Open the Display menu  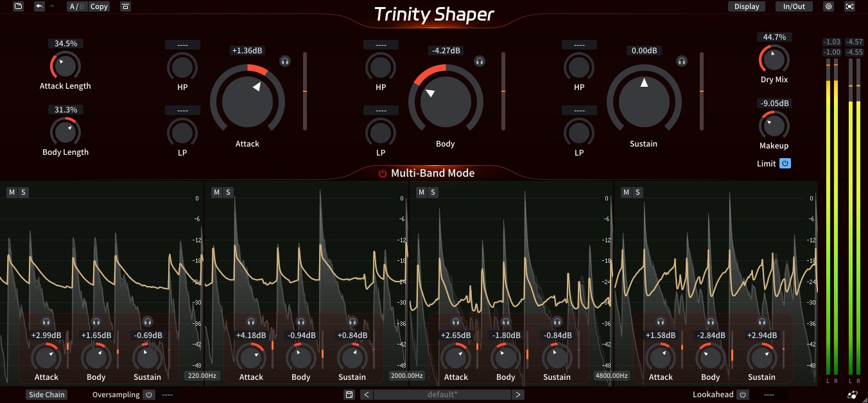(x=747, y=6)
